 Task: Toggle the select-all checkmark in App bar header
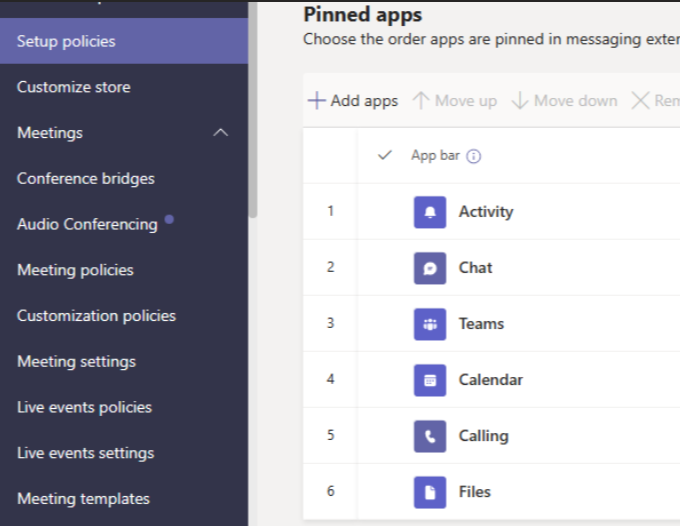(x=385, y=155)
